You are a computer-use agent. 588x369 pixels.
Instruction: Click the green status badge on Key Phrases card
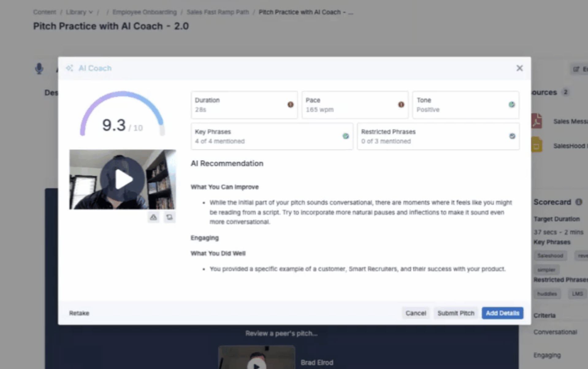pos(346,136)
